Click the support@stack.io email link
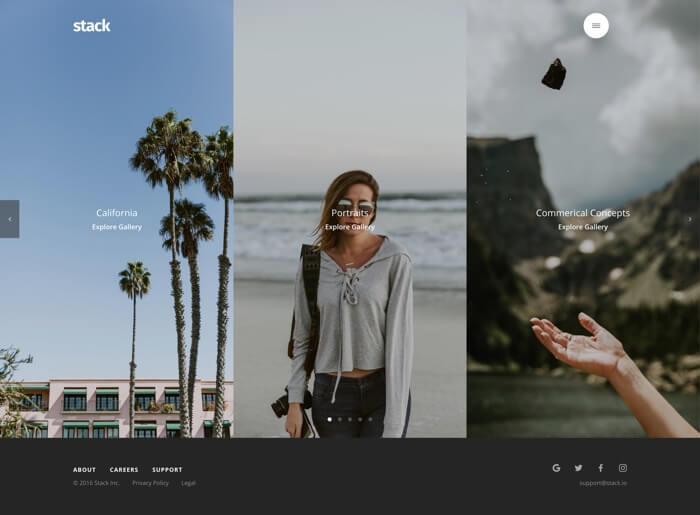Image resolution: width=700 pixels, height=515 pixels. point(603,483)
